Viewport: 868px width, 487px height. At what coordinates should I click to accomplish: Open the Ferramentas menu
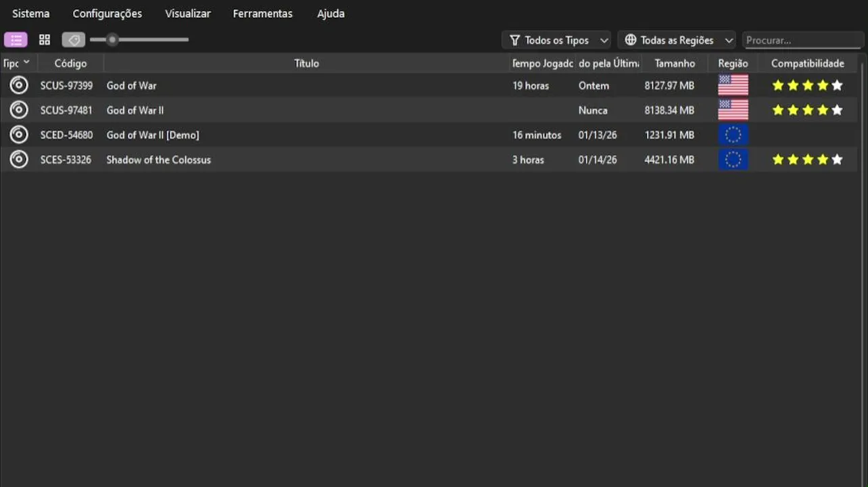click(x=263, y=14)
